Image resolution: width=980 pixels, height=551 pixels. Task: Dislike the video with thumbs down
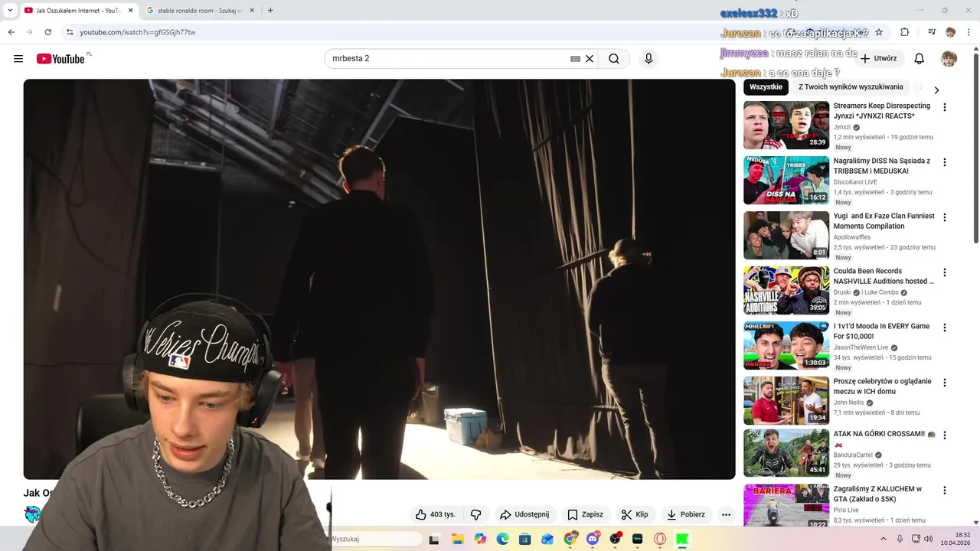[x=475, y=514]
